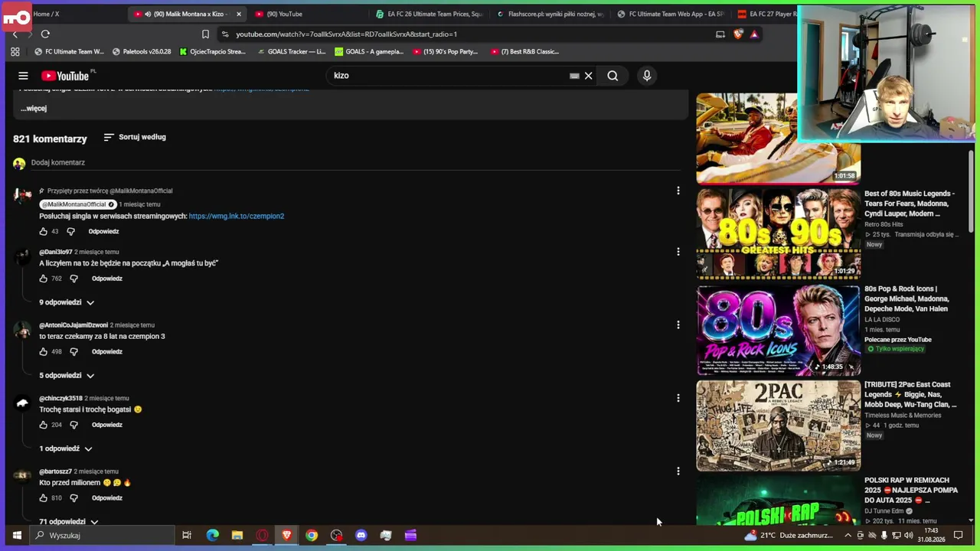Like the pinned MalikMontanaOfficial comment
This screenshot has height=551, width=980.
(44, 231)
